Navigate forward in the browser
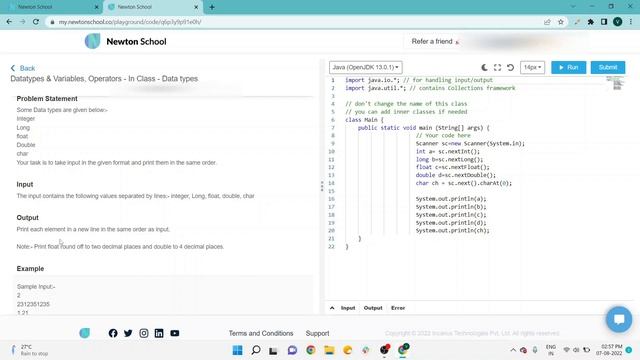The width and height of the screenshot is (640, 360). pos(22,22)
